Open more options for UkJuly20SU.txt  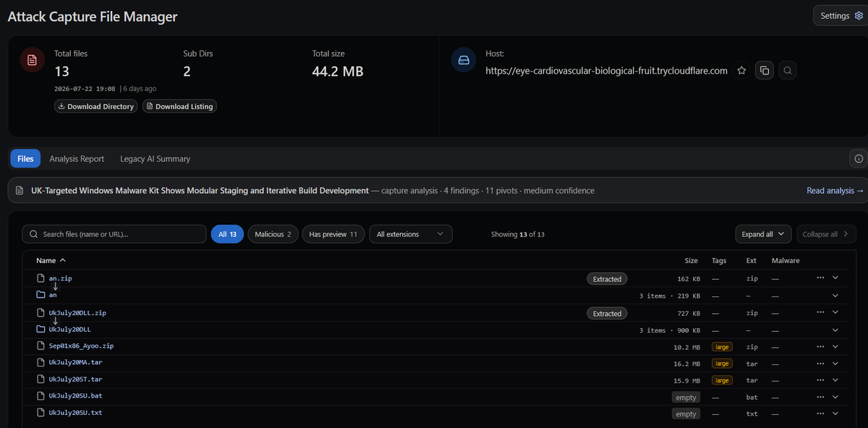tap(820, 412)
